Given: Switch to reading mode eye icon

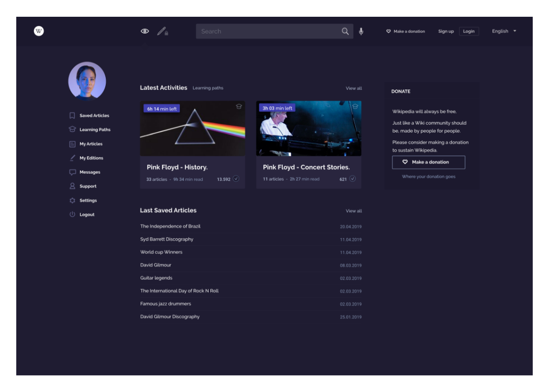Looking at the screenshot, I should (x=144, y=31).
